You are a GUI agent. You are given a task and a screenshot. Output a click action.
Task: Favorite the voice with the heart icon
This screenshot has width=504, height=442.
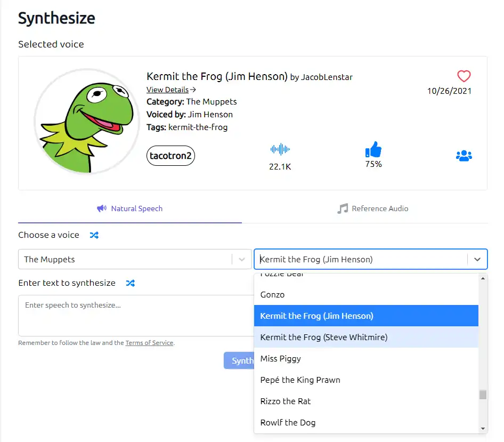click(464, 76)
